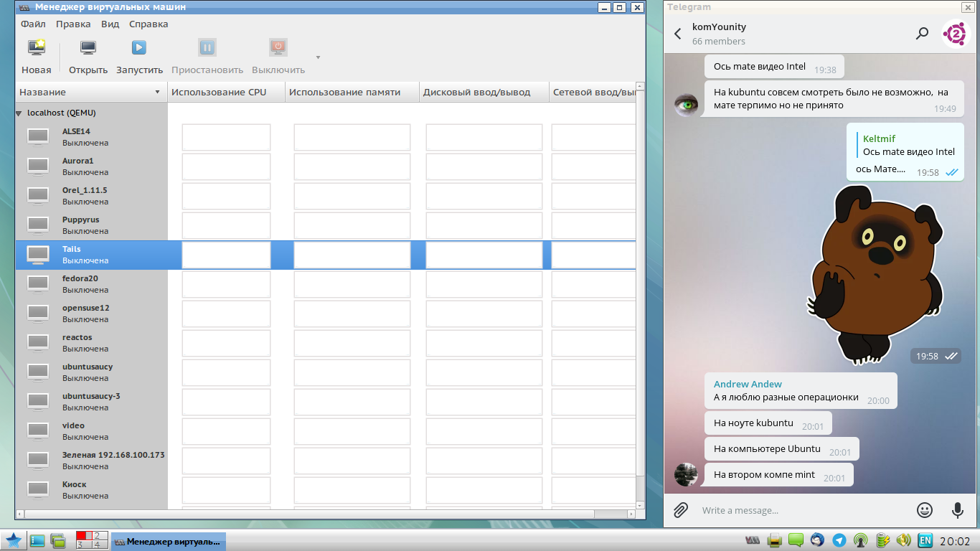Open Andrew Andew's profile name

748,384
